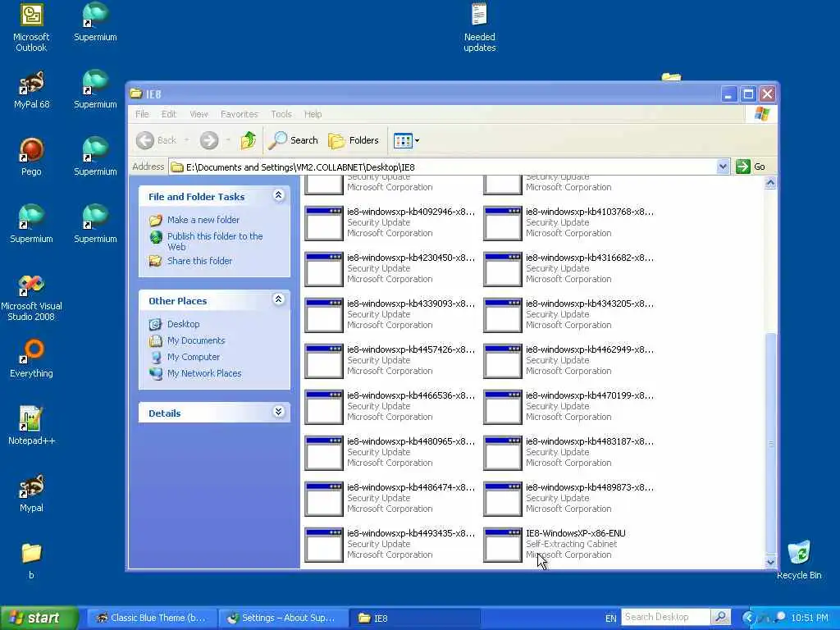
Task: Open the Search pane
Action: click(x=294, y=140)
